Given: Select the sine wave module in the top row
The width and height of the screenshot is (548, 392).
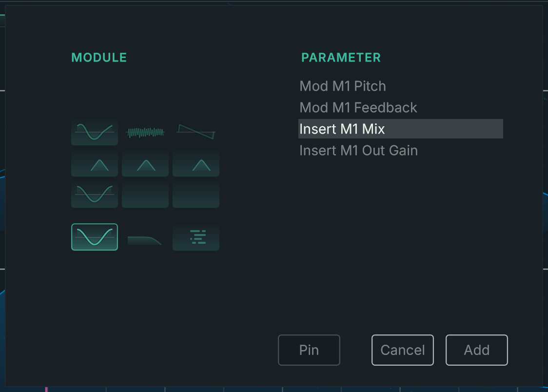Looking at the screenshot, I should (95, 132).
